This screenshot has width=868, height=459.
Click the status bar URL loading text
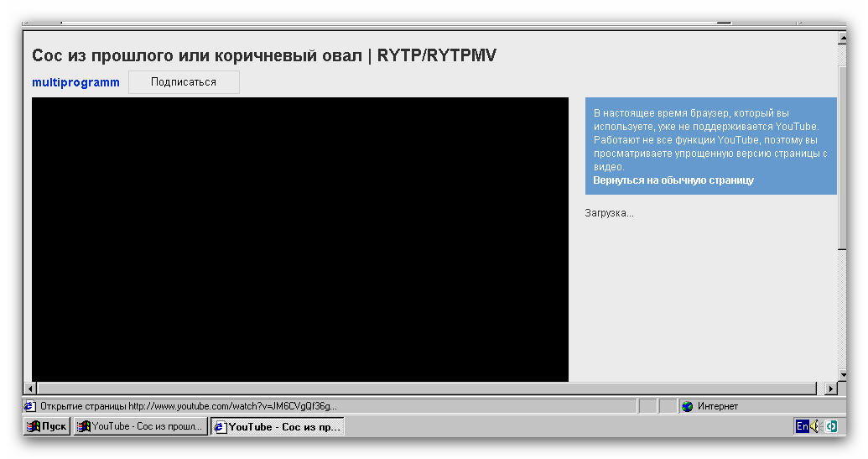coord(188,406)
